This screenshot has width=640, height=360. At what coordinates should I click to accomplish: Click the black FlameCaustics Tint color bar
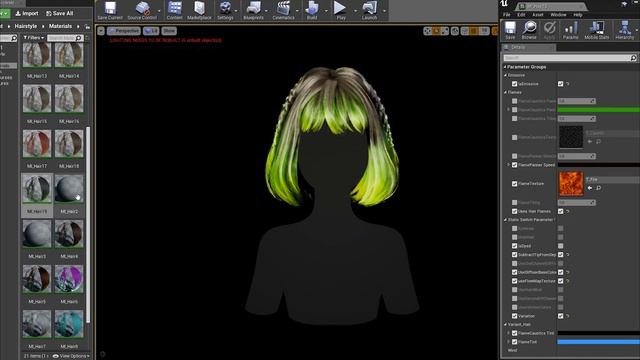(598, 333)
